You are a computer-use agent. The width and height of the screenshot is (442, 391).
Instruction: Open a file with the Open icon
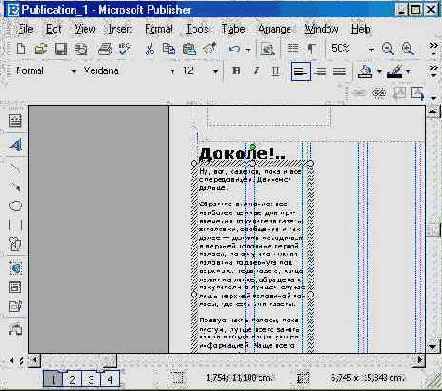coord(41,49)
